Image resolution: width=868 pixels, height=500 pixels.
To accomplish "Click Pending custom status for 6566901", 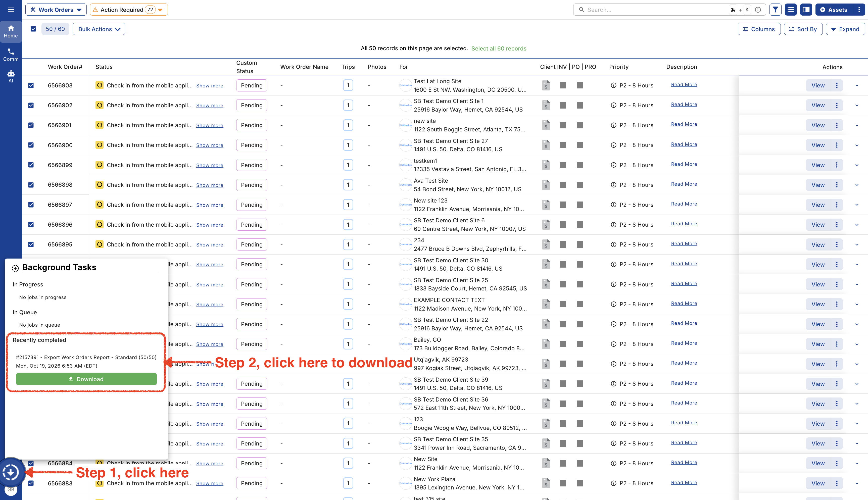I will click(x=252, y=125).
